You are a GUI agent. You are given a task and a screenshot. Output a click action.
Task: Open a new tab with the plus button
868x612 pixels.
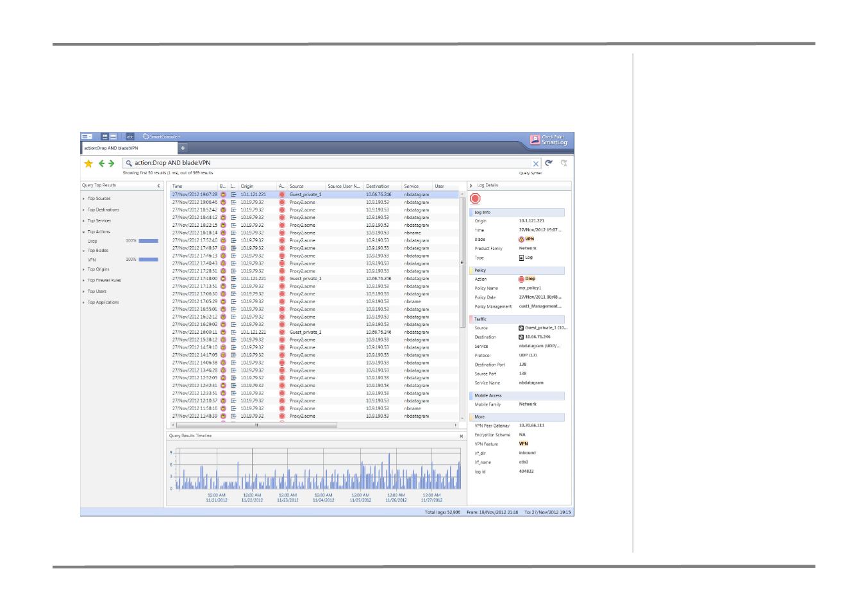point(182,148)
